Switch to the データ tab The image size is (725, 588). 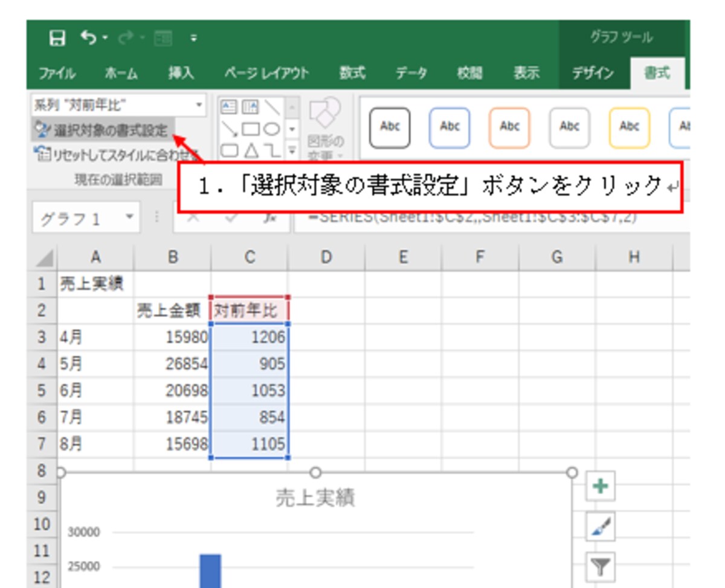pos(411,73)
